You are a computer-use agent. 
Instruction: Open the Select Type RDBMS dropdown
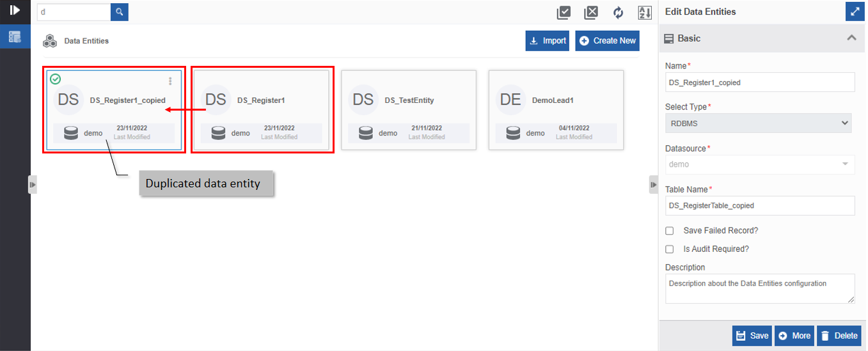click(758, 123)
